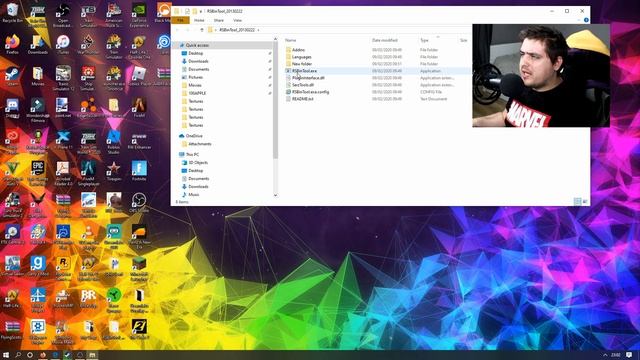Select the paint.net desktop shortcut
This screenshot has width=640, height=360.
[x=62, y=107]
